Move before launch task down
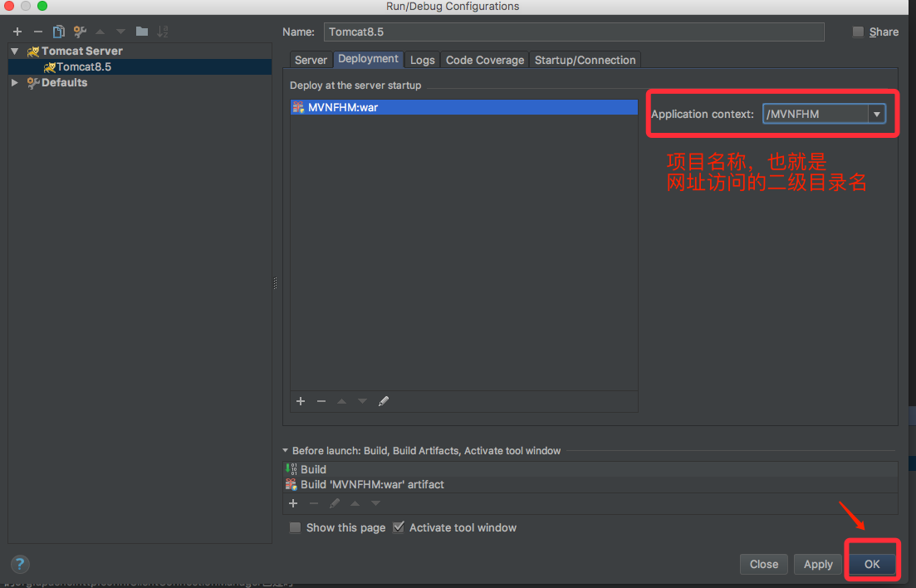 [375, 503]
